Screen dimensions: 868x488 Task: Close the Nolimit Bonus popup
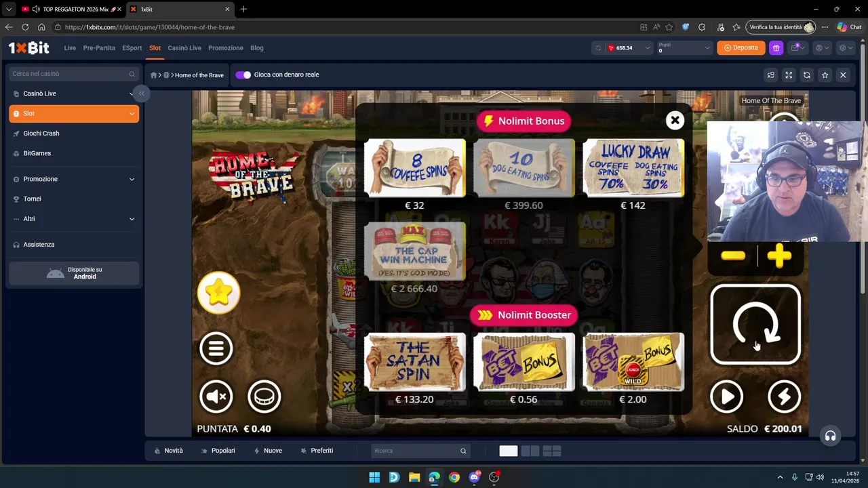tap(675, 121)
